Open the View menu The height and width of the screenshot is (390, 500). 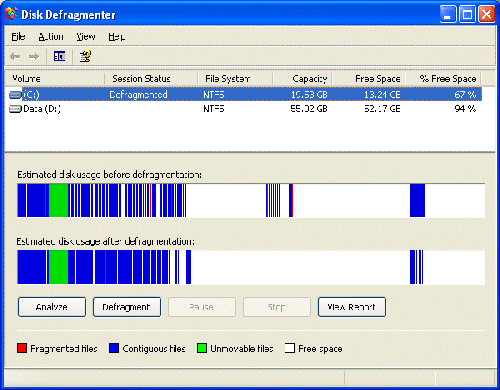click(86, 37)
